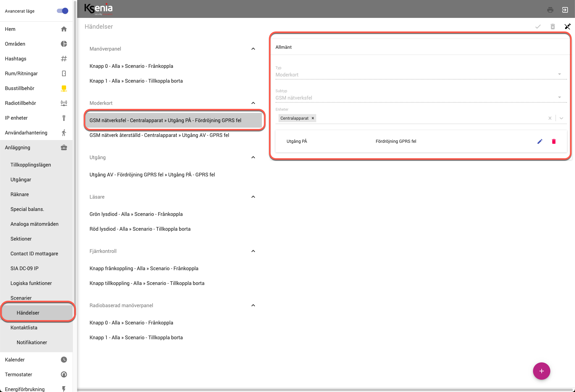575x392 pixels.
Task: Select GSM nätverk återställd event
Action: pyautogui.click(x=159, y=135)
